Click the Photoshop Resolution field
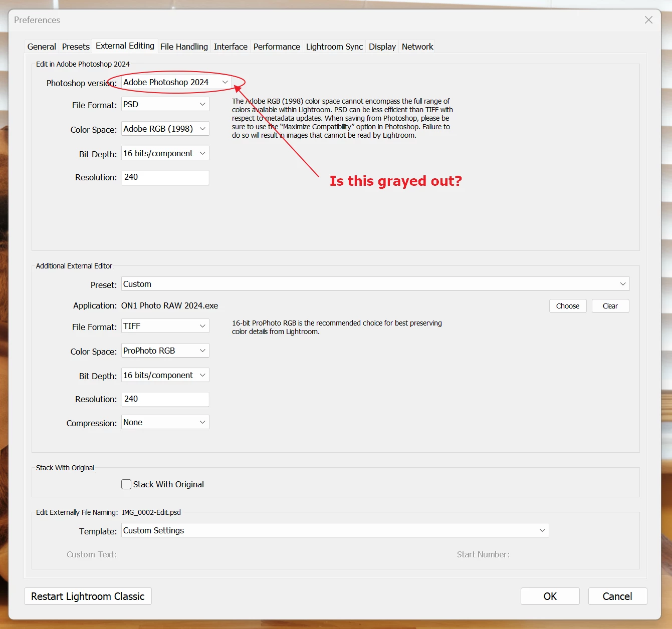Screen dimensions: 672x629 165,177
